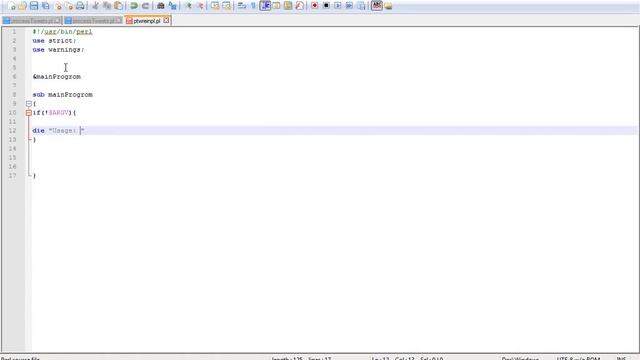Toggle Word Wrap in the toolbar

pos(242,6)
